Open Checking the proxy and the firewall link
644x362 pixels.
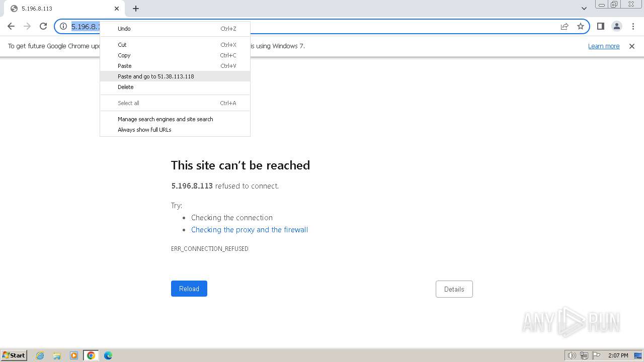pos(250,230)
